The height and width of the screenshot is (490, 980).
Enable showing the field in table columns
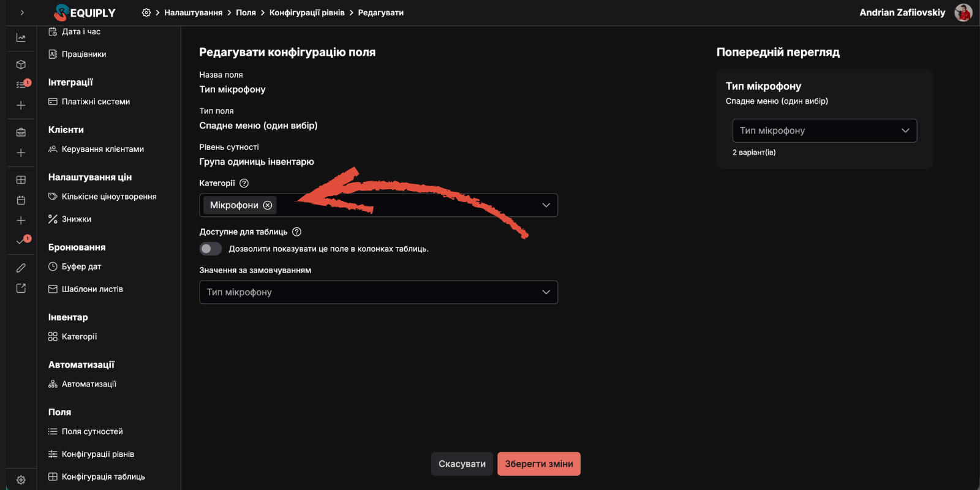pyautogui.click(x=211, y=249)
